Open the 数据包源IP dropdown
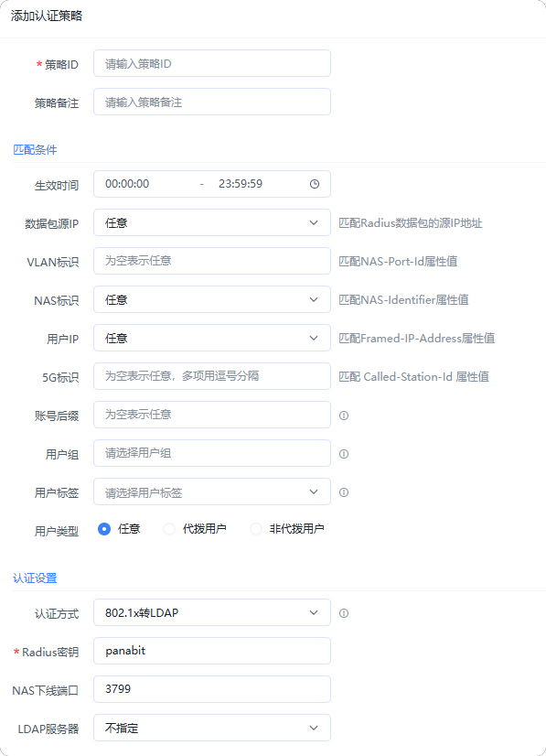The width and height of the screenshot is (546, 756). click(212, 222)
